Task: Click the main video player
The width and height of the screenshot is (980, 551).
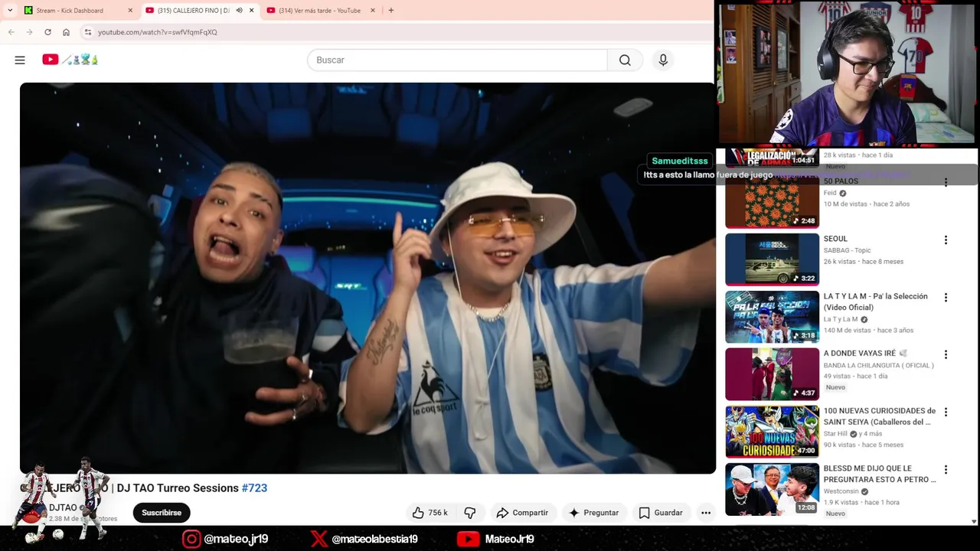Action: tap(367, 278)
